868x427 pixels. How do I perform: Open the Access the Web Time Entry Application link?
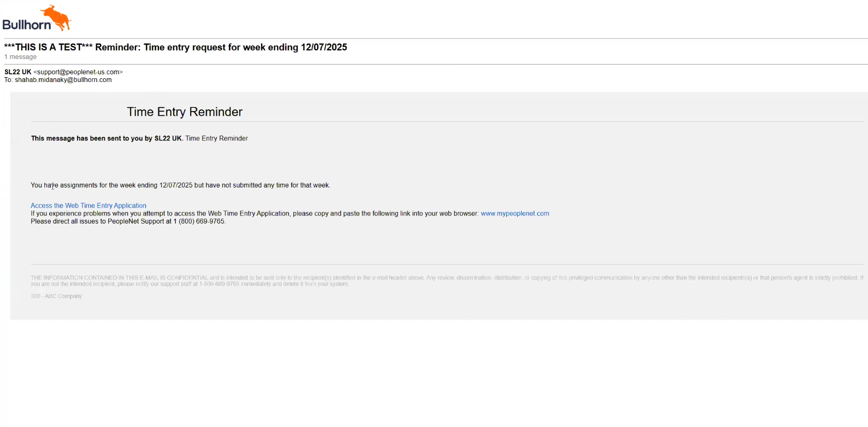(x=88, y=206)
